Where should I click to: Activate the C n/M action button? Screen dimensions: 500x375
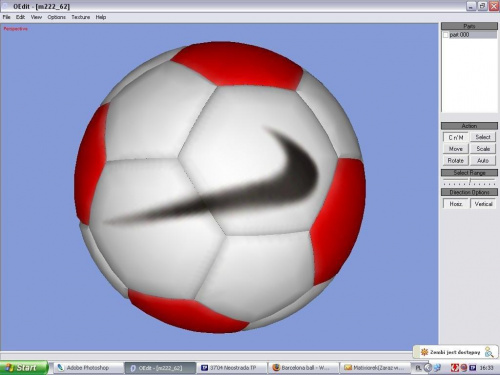(456, 137)
